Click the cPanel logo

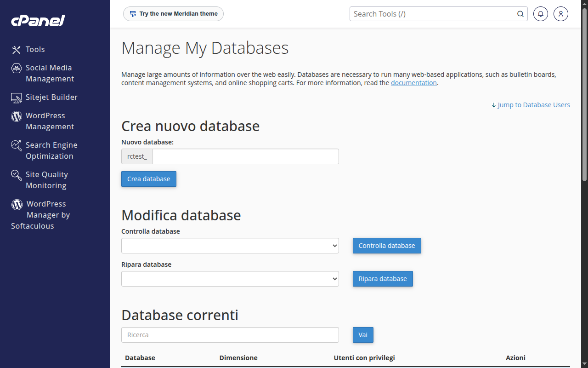pyautogui.click(x=38, y=20)
